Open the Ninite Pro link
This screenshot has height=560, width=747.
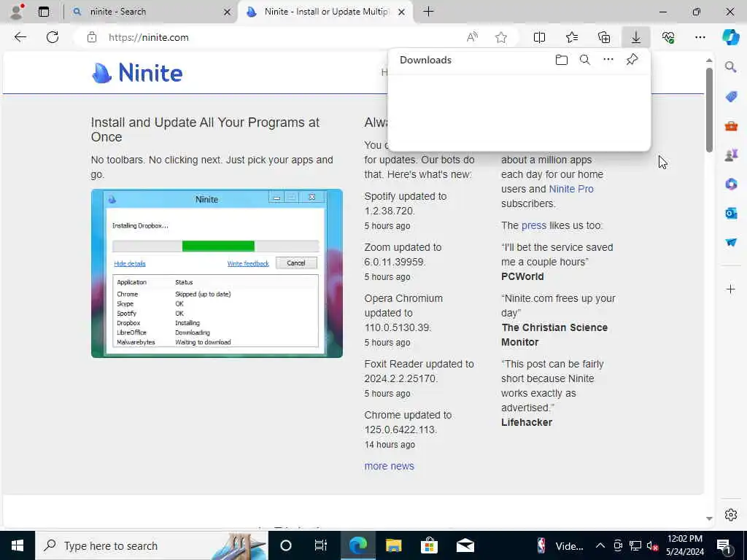(x=570, y=189)
